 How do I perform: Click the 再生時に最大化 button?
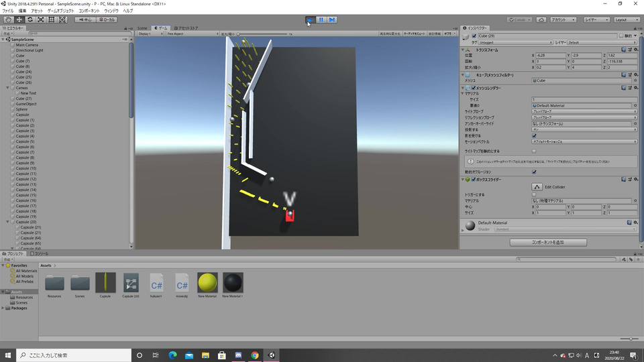point(390,33)
